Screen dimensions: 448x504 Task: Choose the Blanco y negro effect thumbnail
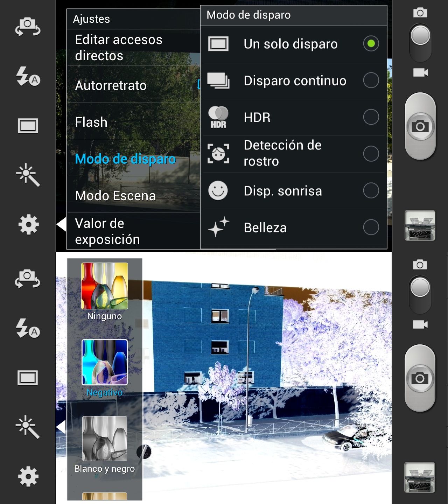pos(104,439)
